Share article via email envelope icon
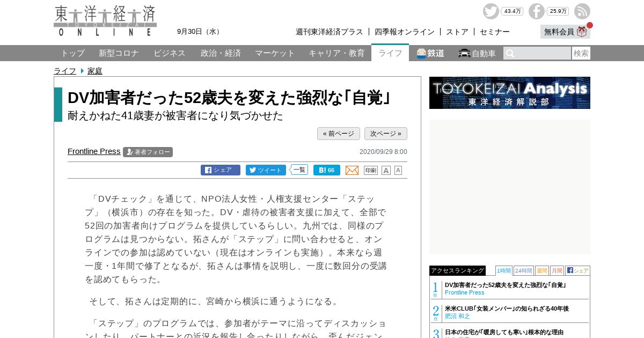 [352, 170]
